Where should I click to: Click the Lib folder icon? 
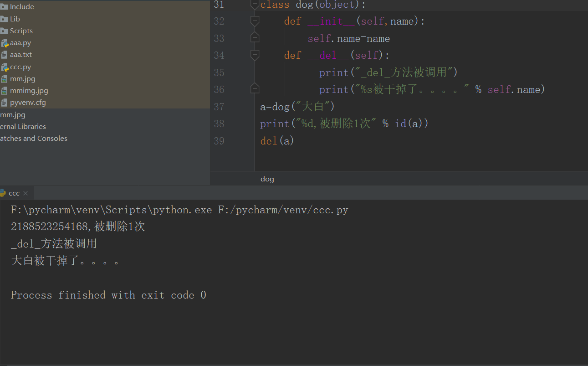click(x=4, y=19)
